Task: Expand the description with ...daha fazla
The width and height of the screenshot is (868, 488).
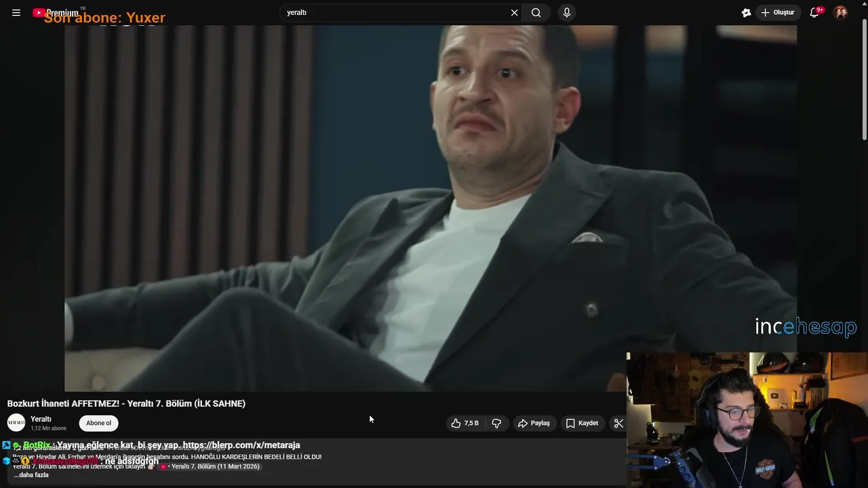Action: point(31,475)
